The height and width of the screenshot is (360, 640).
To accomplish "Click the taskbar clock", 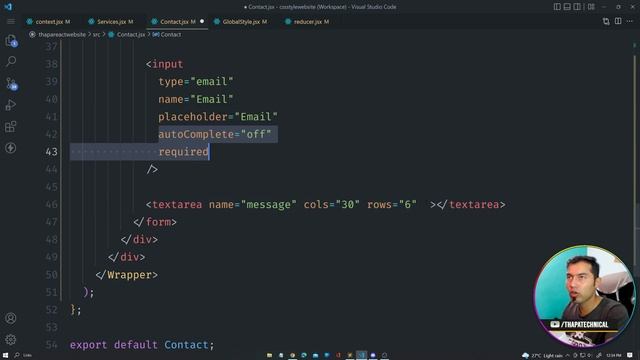I will tap(613, 356).
